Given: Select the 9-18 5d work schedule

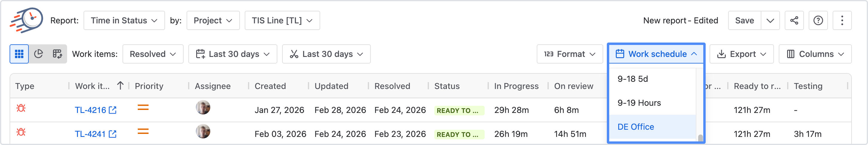Looking at the screenshot, I should (633, 79).
